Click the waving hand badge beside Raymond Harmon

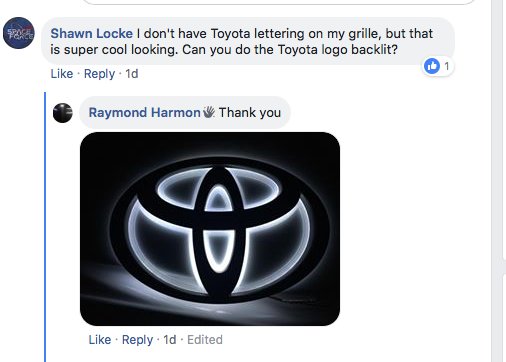pyautogui.click(x=209, y=112)
